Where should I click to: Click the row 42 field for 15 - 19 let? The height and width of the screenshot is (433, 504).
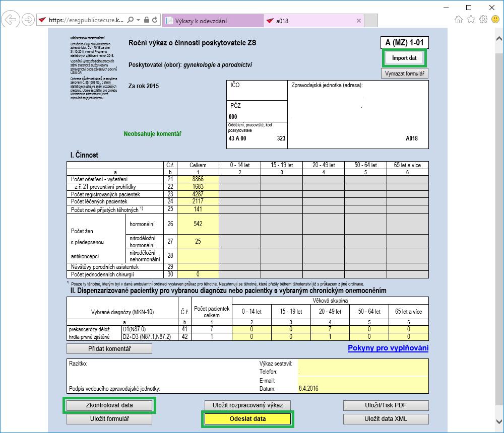click(x=291, y=337)
